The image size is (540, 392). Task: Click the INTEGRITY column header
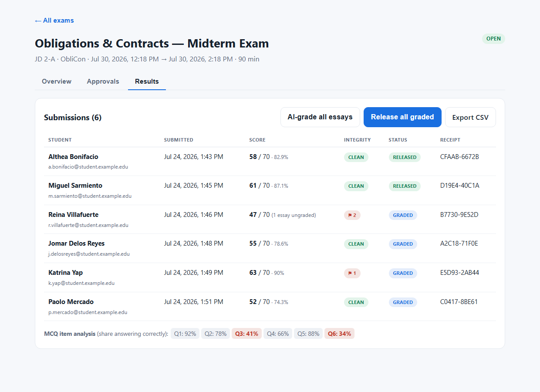tap(358, 140)
